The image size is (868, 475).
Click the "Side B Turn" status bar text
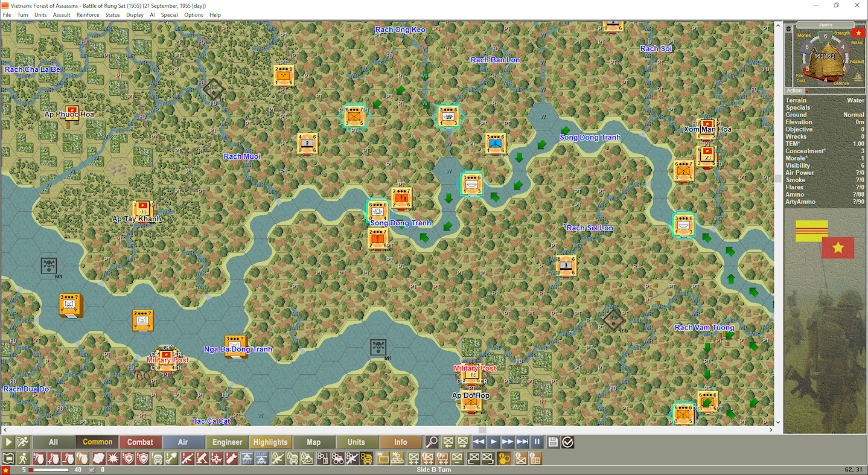point(433,470)
